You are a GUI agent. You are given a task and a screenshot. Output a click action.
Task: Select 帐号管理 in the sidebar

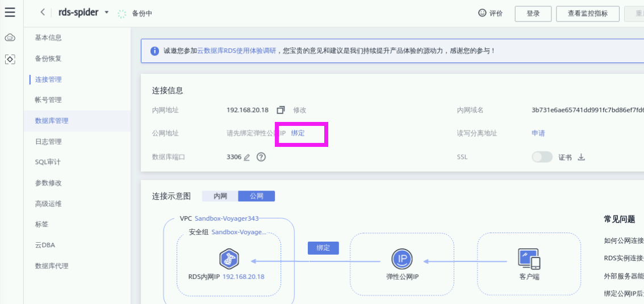click(x=48, y=100)
